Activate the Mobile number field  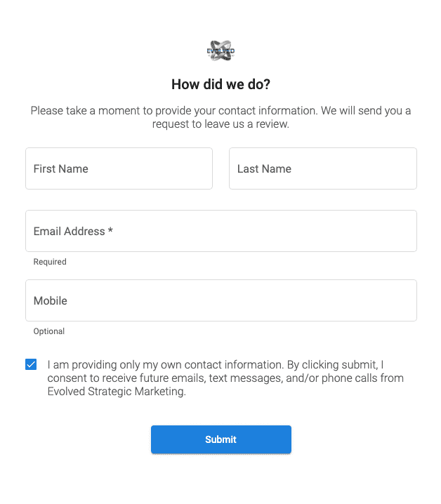(220, 300)
